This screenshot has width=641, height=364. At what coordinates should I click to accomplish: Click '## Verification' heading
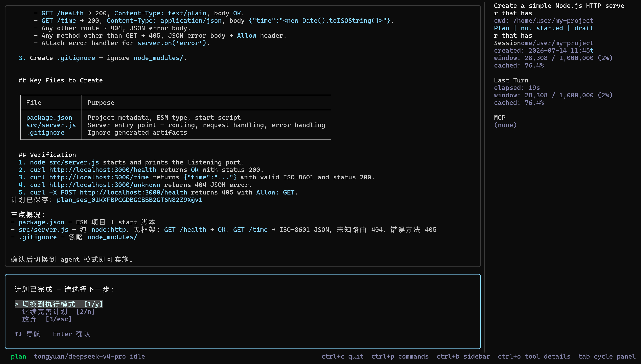click(47, 155)
